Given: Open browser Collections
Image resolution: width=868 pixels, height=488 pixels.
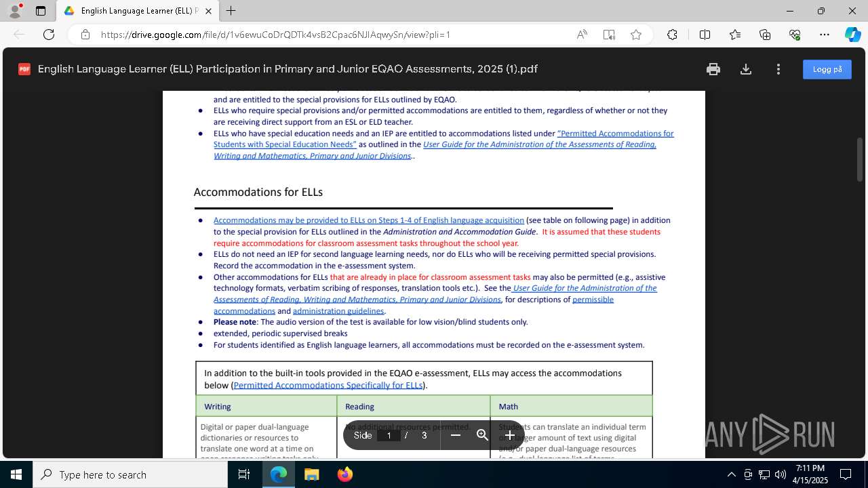Looking at the screenshot, I should click(765, 35).
